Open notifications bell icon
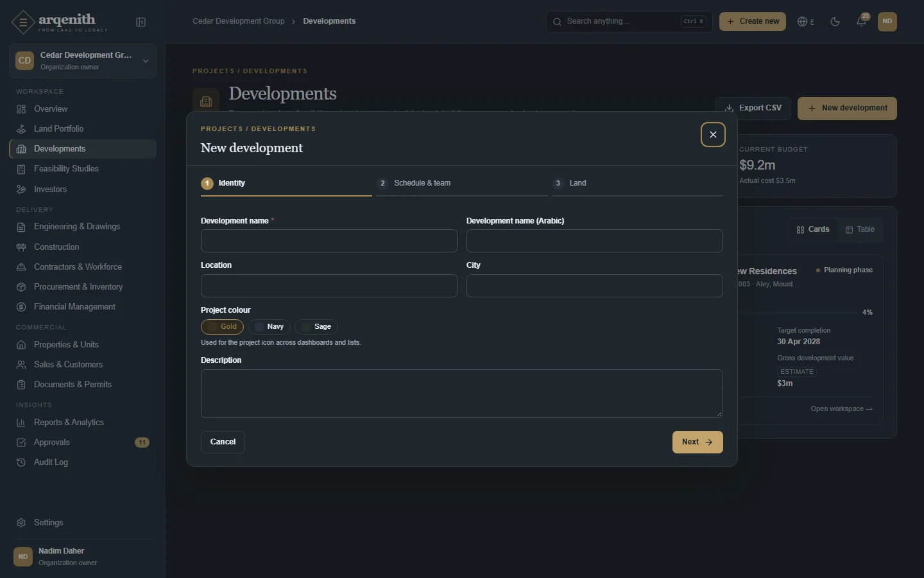Image resolution: width=924 pixels, height=578 pixels. 861,22
